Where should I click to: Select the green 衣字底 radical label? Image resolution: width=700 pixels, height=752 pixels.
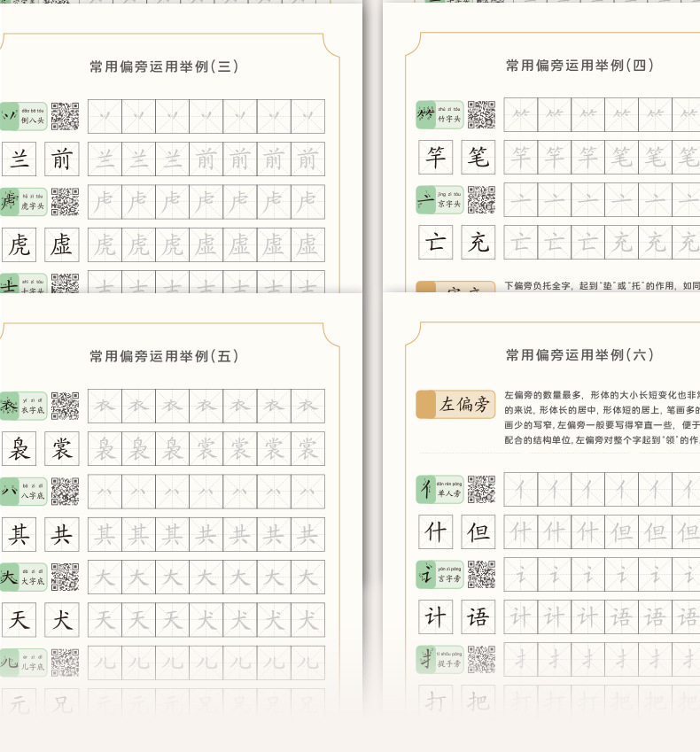(x=24, y=406)
